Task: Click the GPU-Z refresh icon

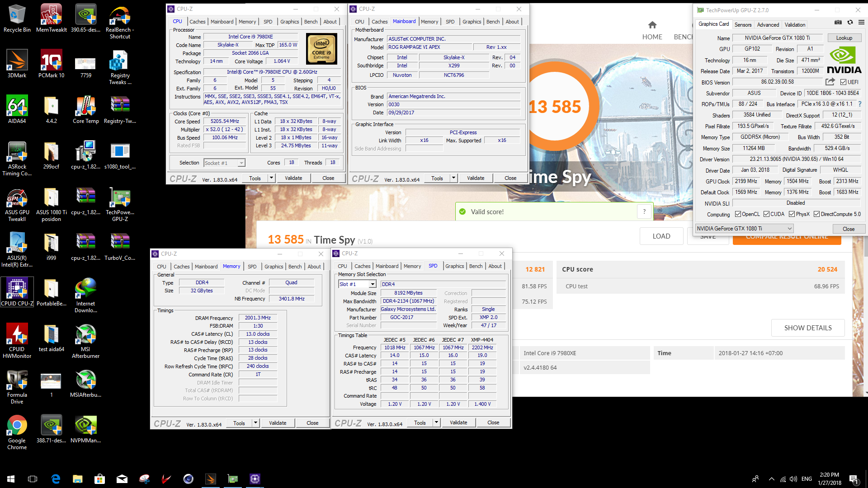Action: click(850, 22)
